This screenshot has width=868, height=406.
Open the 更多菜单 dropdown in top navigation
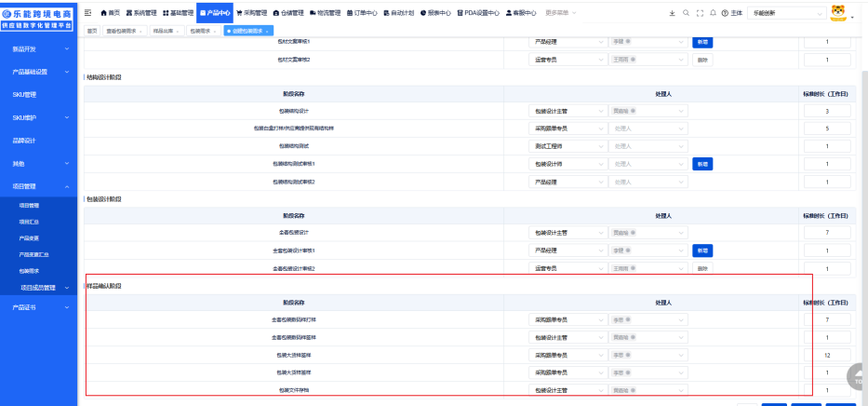click(x=560, y=13)
